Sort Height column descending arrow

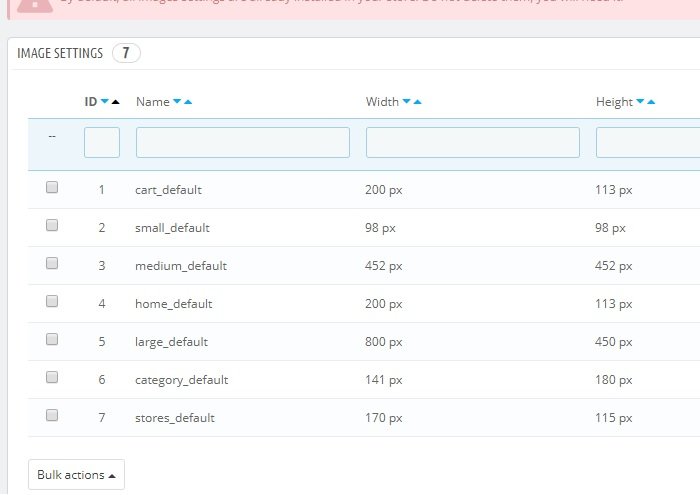640,102
